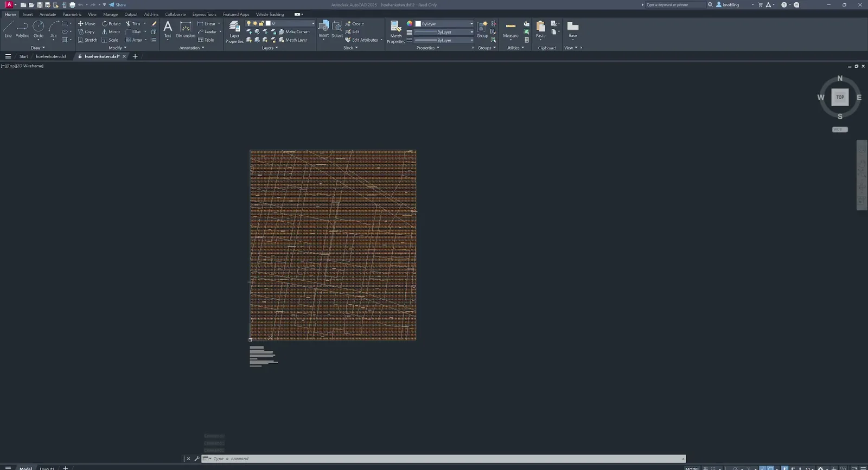This screenshot has width=868, height=470.
Task: Create a Group of objects
Action: click(482, 29)
